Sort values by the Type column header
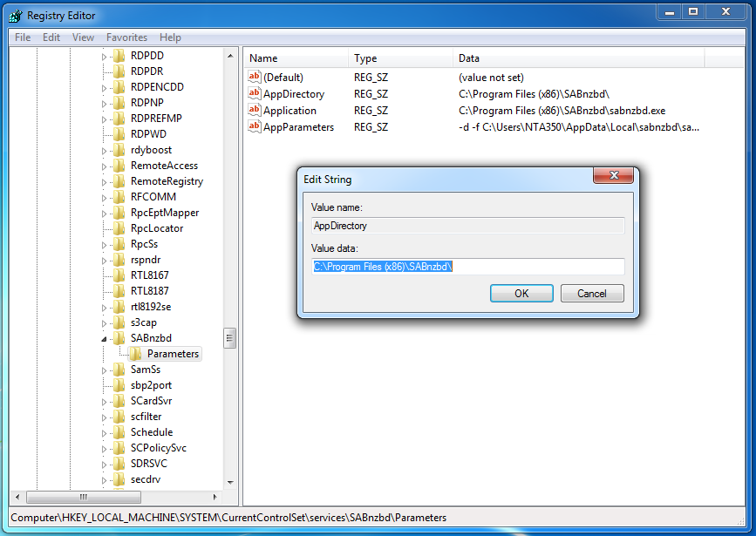This screenshot has height=536, width=756. pos(400,58)
